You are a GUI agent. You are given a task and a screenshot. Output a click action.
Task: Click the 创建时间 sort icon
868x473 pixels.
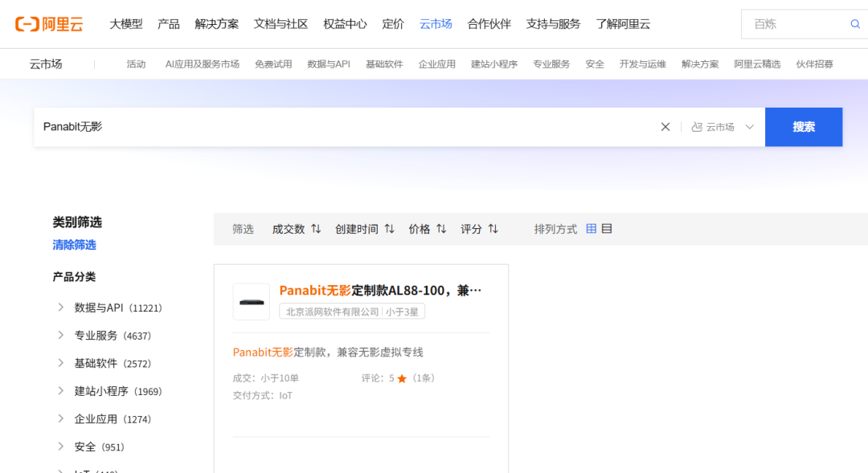pyautogui.click(x=390, y=228)
